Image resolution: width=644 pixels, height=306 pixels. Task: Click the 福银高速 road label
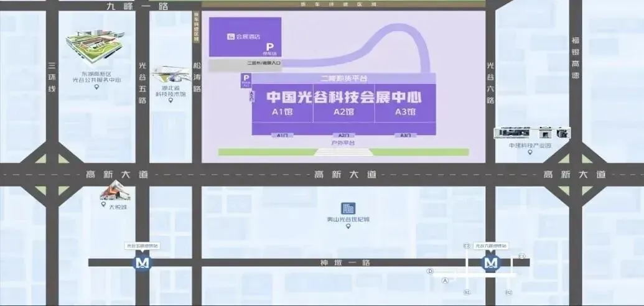(x=576, y=58)
